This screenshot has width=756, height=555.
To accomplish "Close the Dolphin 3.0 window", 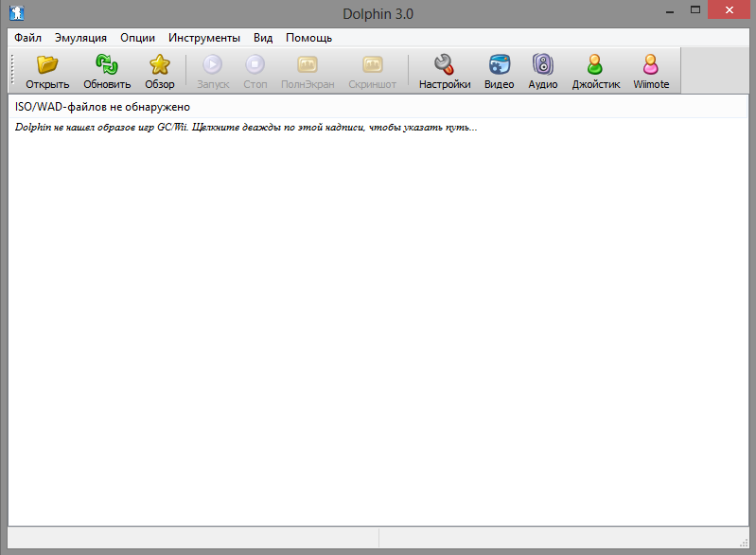I will pos(729,10).
